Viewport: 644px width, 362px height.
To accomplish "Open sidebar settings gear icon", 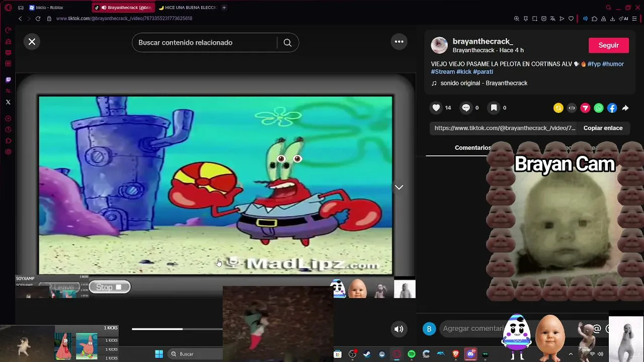I will (x=8, y=152).
